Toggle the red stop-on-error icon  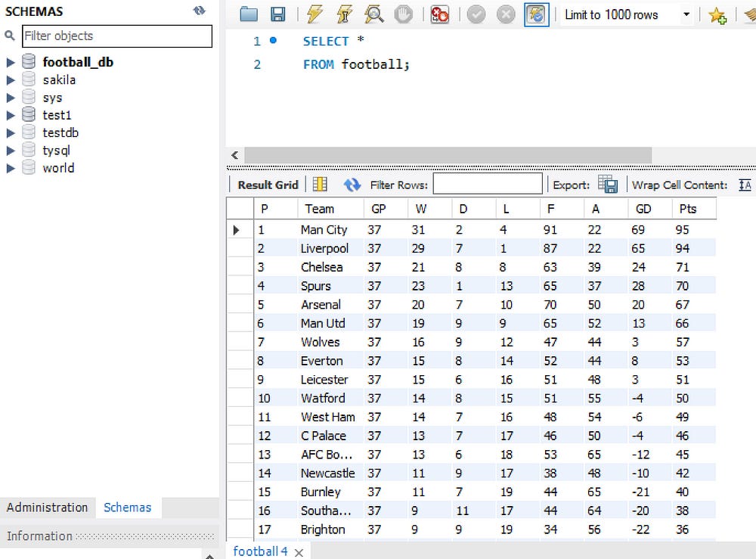440,14
